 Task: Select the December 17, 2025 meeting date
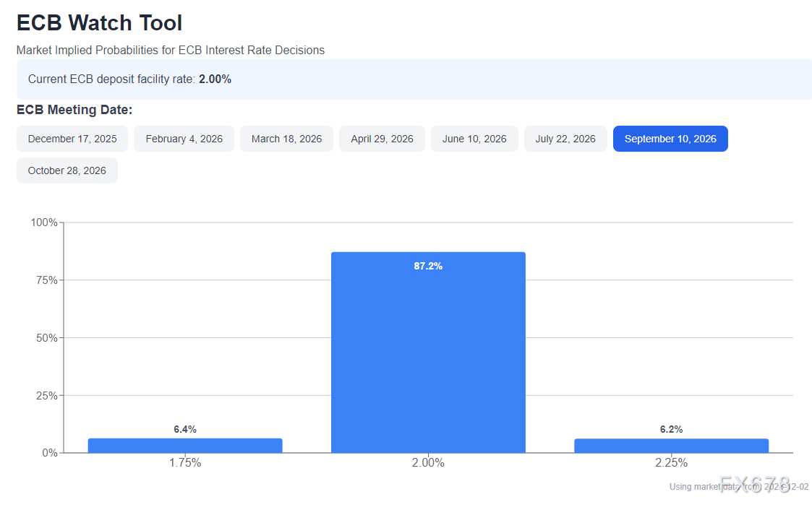pos(72,139)
